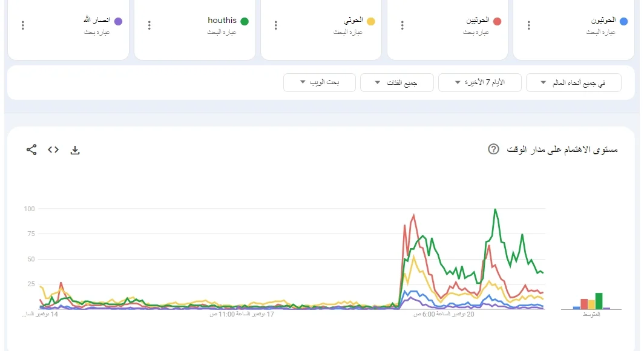Open the all categories dropdown
Screen dimensions: 644x351
(396, 82)
